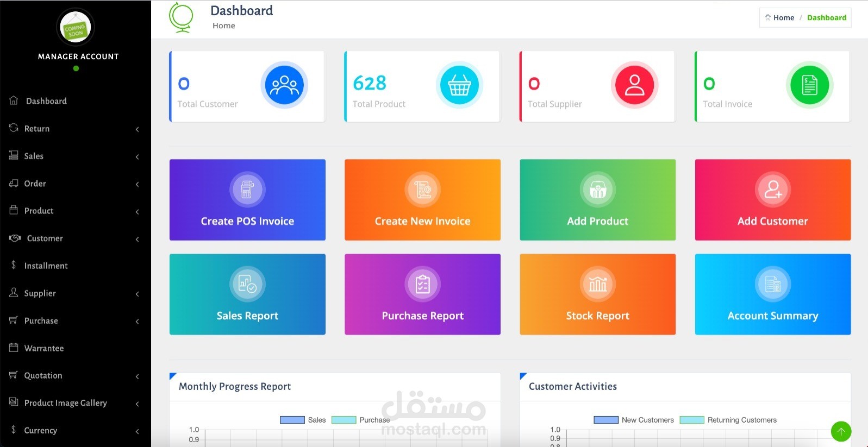Expand the Product Image Gallery chevron
The image size is (868, 447).
(138, 404)
